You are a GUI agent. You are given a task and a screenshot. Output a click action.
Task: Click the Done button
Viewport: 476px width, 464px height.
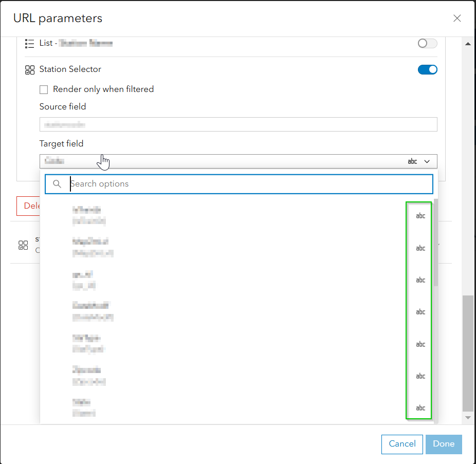click(x=444, y=444)
